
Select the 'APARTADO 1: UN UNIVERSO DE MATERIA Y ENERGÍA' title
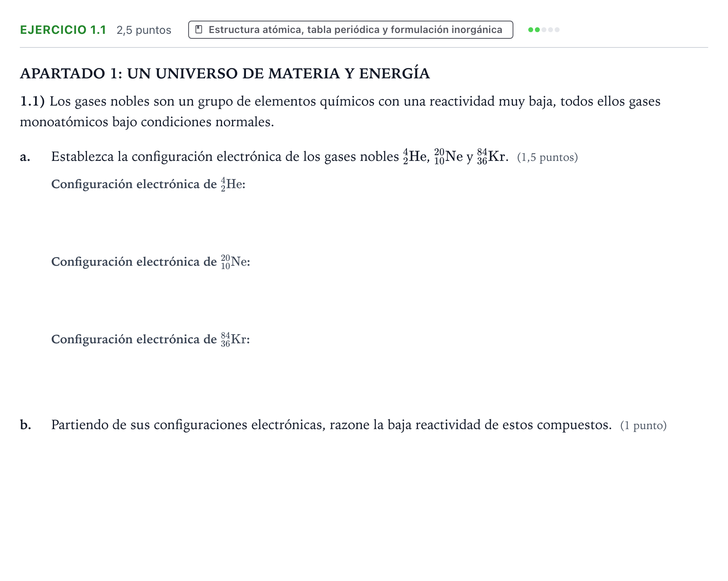225,73
